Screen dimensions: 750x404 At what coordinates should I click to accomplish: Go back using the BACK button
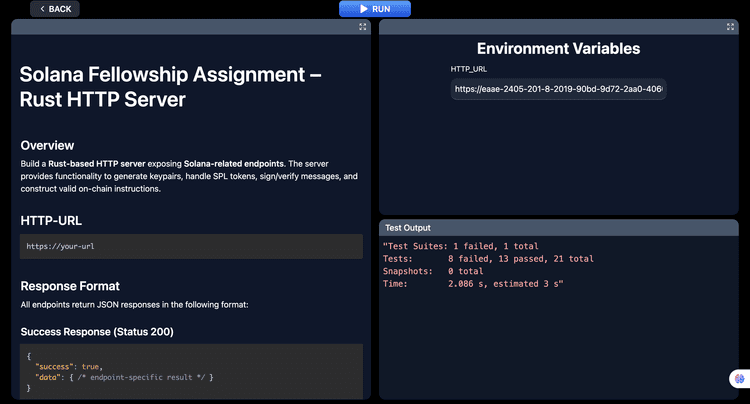tap(55, 9)
